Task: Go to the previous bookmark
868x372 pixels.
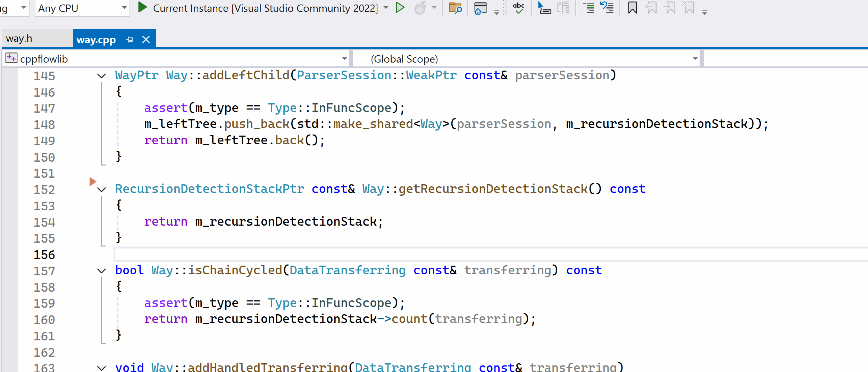Action: coord(651,8)
